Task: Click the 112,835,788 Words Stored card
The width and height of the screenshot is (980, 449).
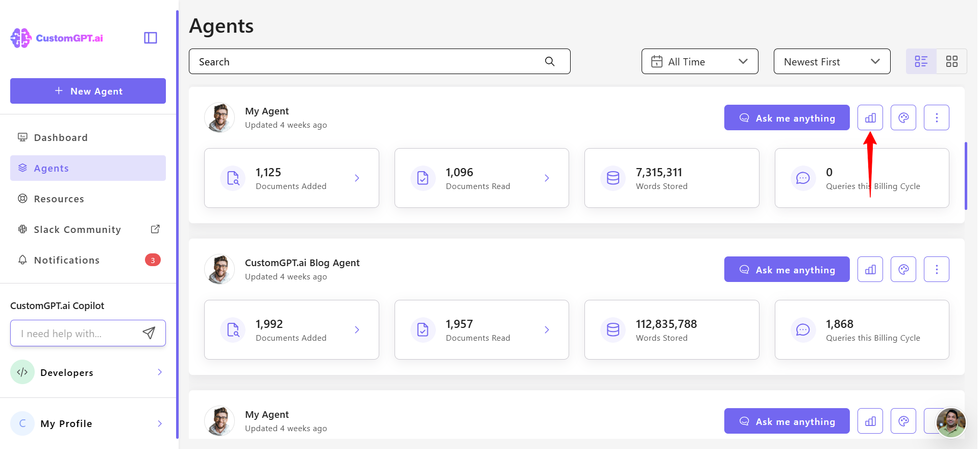Action: 672,329
